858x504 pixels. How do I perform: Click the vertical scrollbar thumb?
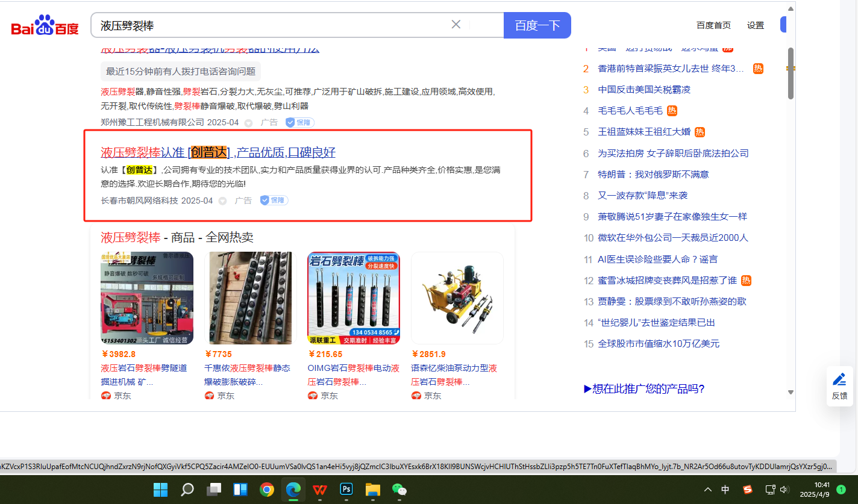(x=791, y=73)
